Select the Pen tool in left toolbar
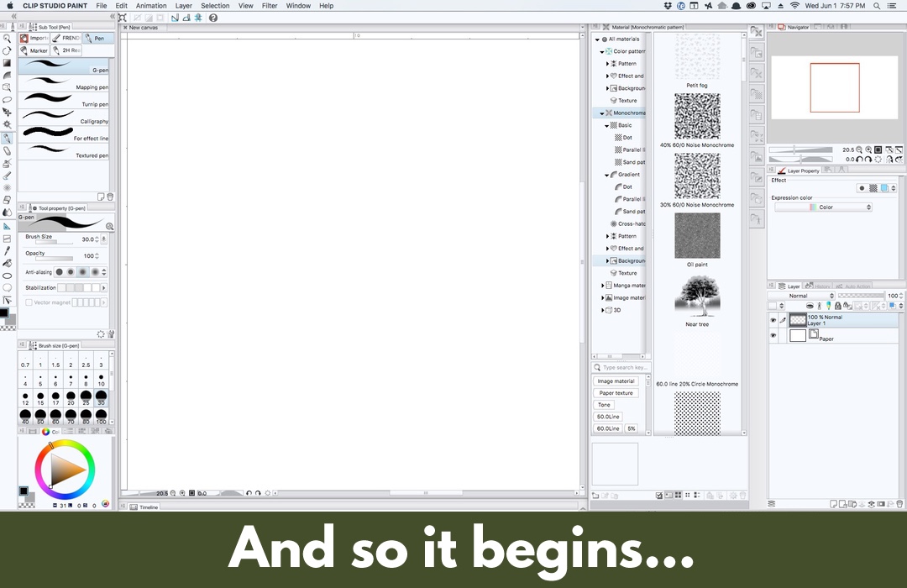 (x=7, y=139)
